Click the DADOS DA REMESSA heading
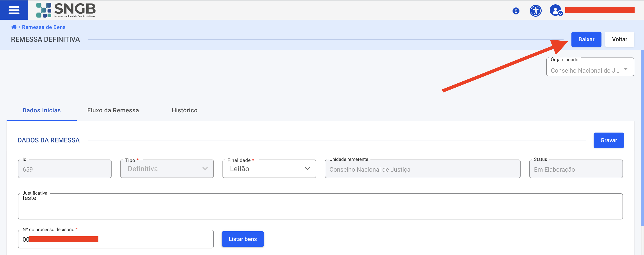The height and width of the screenshot is (255, 644). click(x=48, y=140)
